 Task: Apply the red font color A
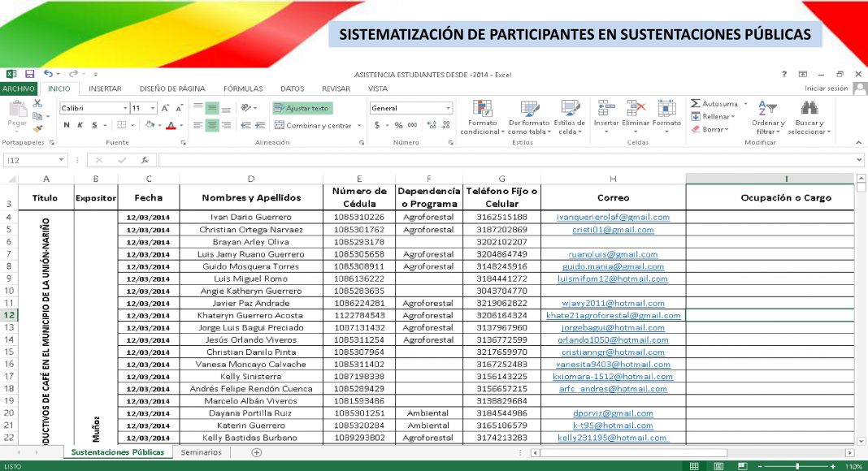pyautogui.click(x=171, y=126)
